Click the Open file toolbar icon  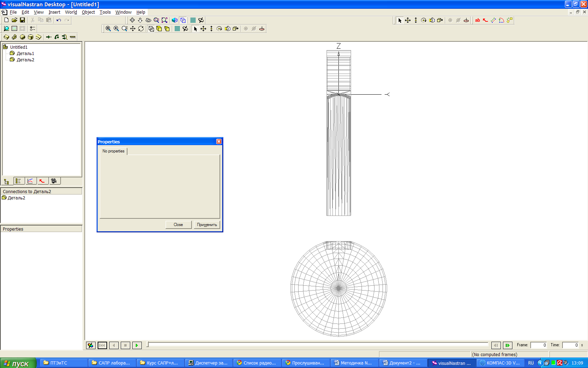(x=14, y=20)
